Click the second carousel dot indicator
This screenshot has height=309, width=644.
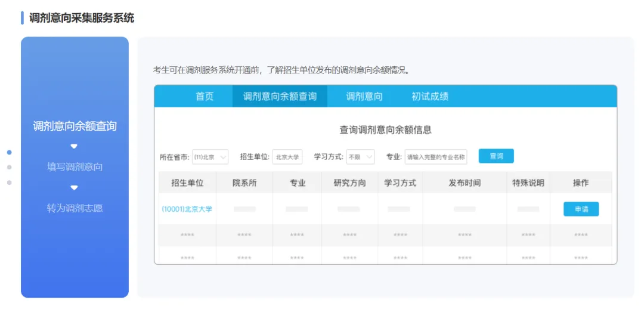pyautogui.click(x=10, y=167)
